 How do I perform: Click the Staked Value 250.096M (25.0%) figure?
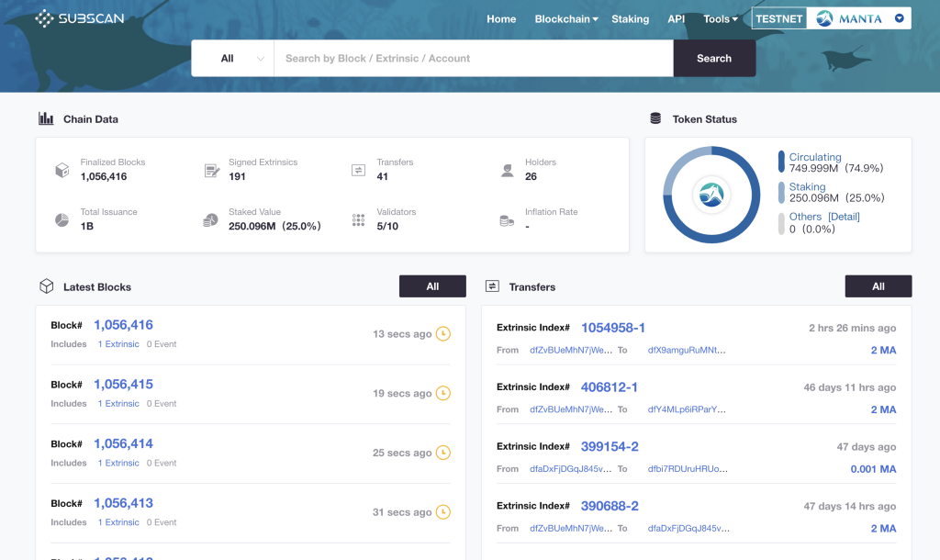coord(274,226)
